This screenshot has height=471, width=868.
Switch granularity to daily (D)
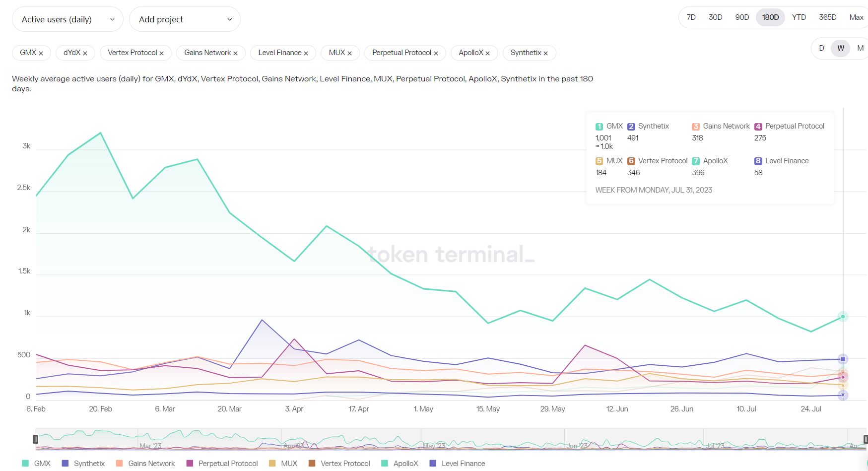(x=821, y=48)
